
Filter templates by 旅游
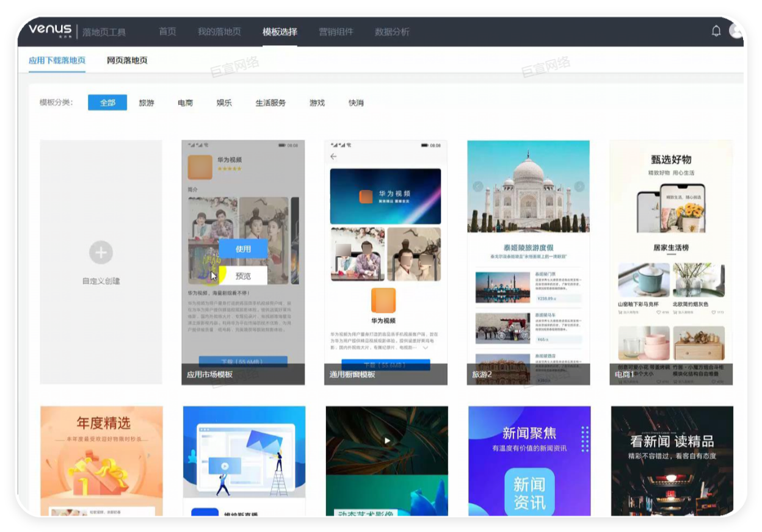tap(147, 102)
